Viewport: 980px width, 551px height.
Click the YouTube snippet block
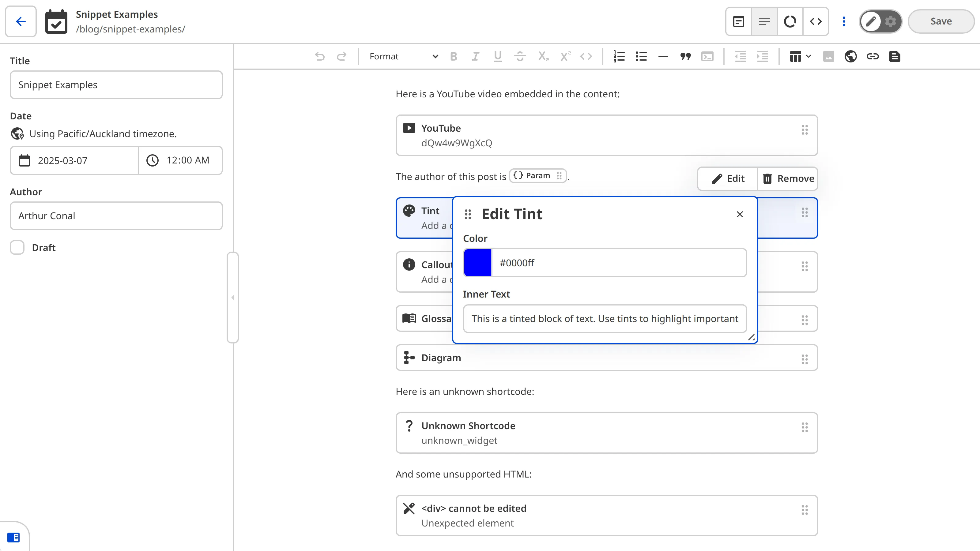[606, 135]
